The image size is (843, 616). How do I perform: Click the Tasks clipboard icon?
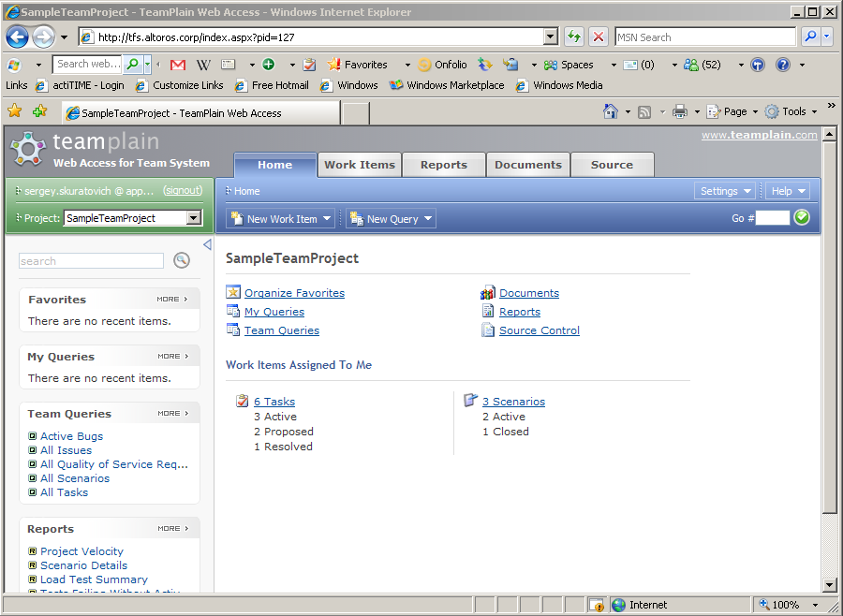point(243,401)
